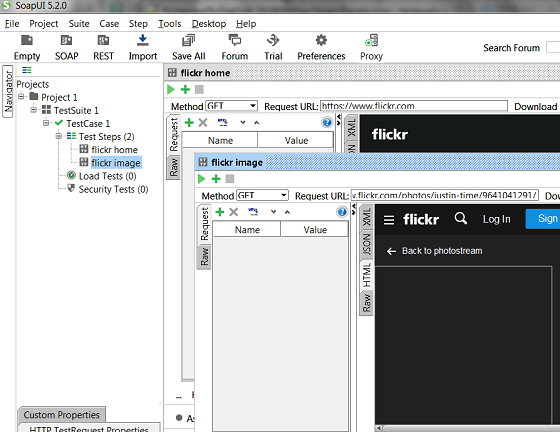Open Custom Properties tab
Screen dimensions: 560x432
click(x=61, y=415)
